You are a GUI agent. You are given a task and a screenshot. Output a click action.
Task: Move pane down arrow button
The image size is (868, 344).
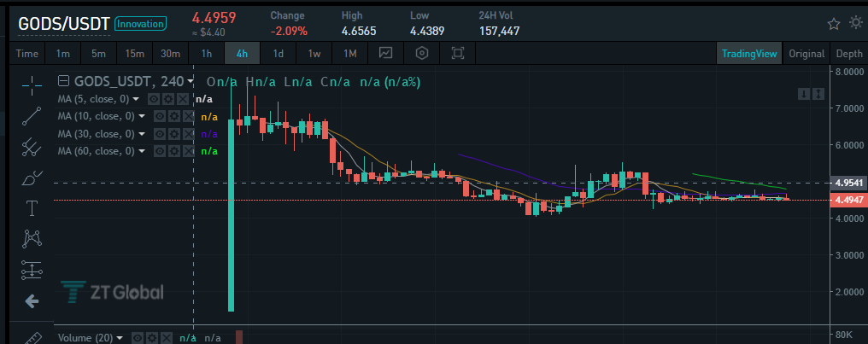(804, 94)
